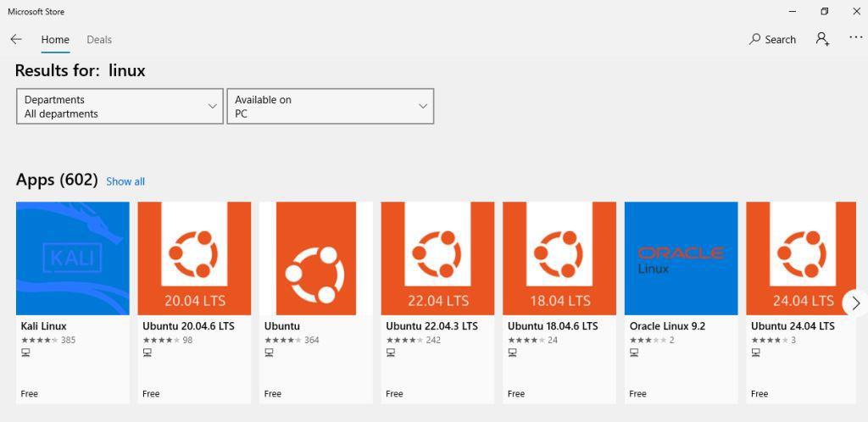Click the Results for: linux heading
Viewport: 868px width, 422px height.
tap(81, 70)
